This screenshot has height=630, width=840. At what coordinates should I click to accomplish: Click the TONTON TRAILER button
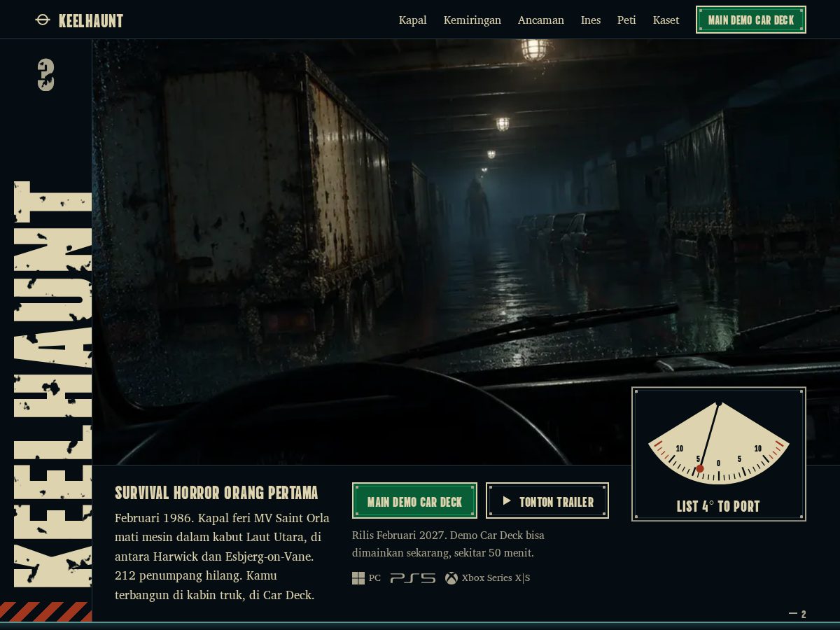547,501
